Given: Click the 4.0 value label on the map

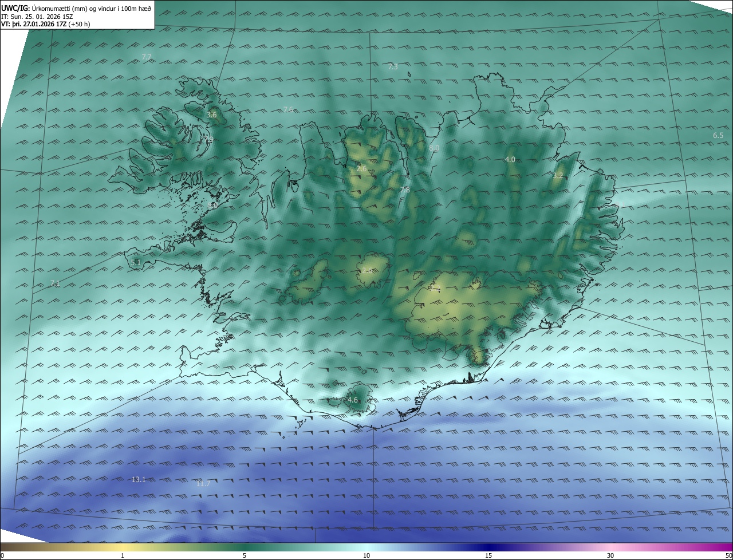Looking at the screenshot, I should coord(510,159).
